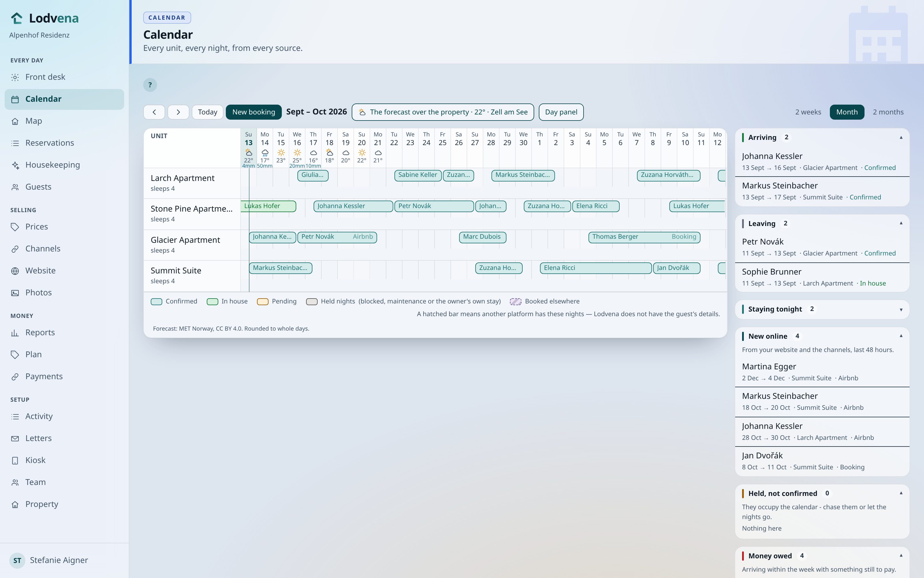
Task: Open Martina Egger's new online booking
Action: point(822,372)
